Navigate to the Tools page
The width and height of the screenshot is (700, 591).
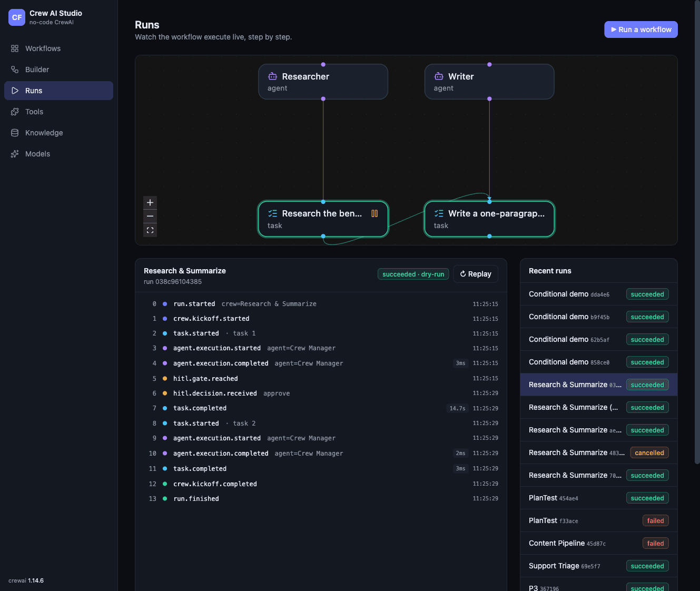coord(58,112)
